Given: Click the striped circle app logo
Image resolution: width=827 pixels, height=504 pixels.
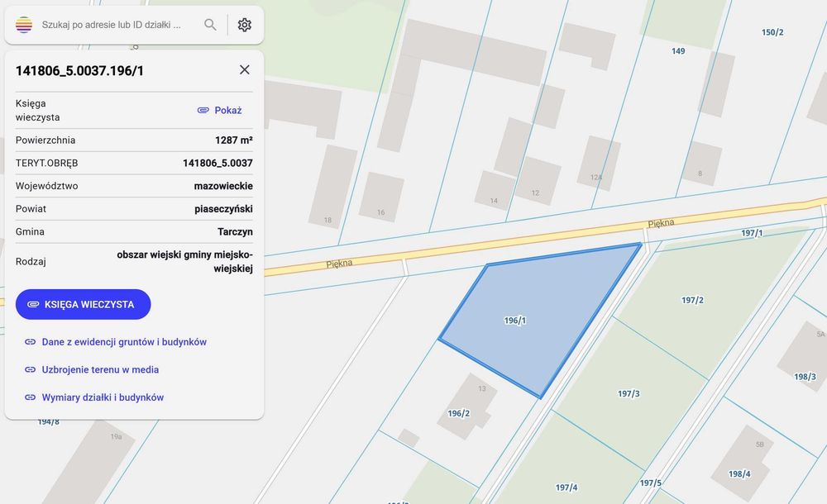Looking at the screenshot, I should (x=24, y=25).
